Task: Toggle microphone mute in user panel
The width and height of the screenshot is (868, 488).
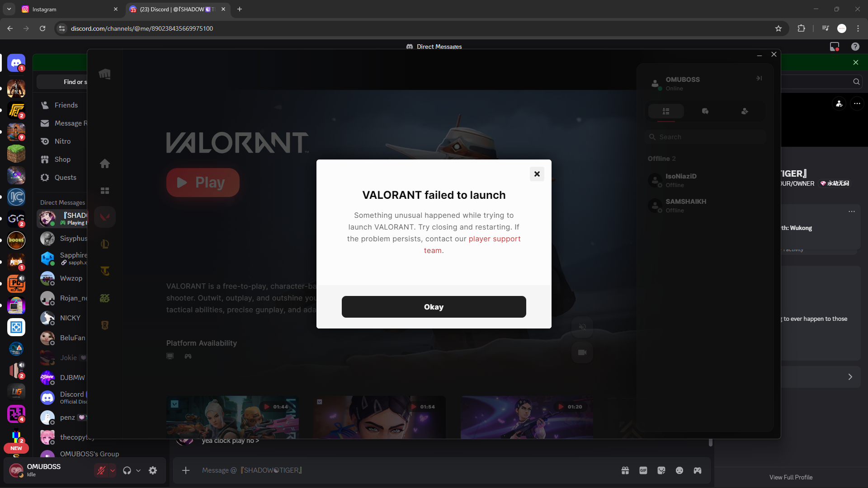Action: (101, 470)
